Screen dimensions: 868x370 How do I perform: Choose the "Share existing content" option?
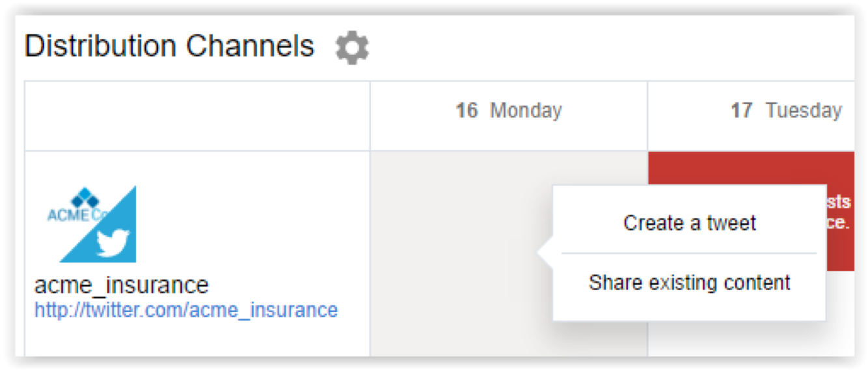pos(689,283)
